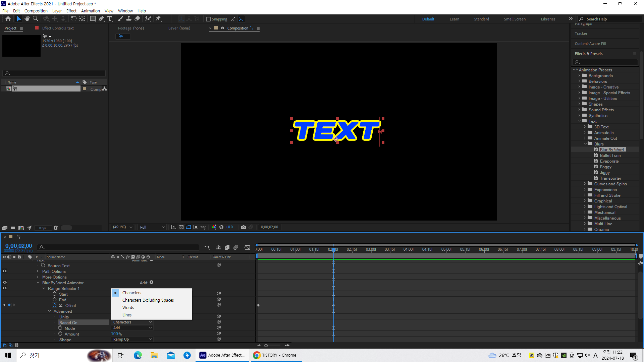Expand the Backgrounds presets folder
Screen dimensions: 644x362
coord(579,76)
